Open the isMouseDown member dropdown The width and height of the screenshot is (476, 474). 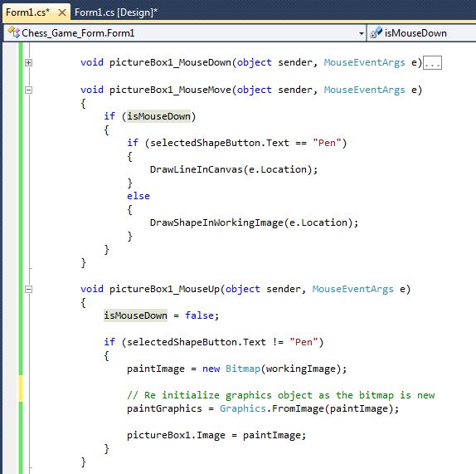tap(421, 33)
